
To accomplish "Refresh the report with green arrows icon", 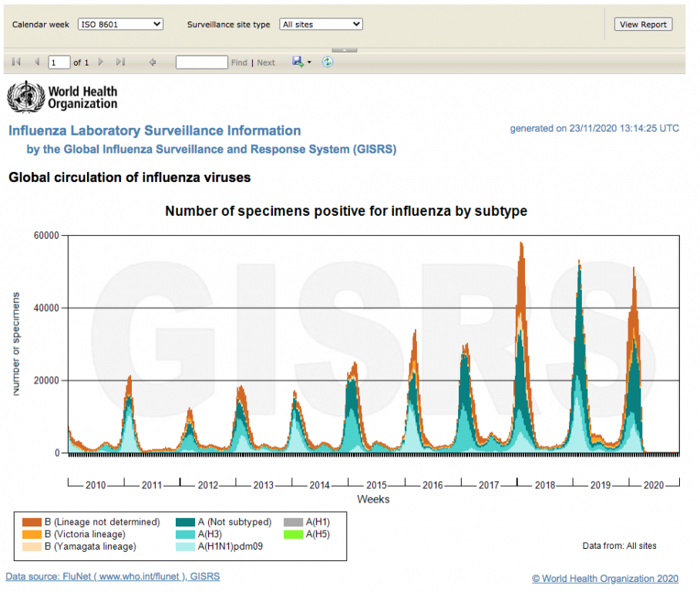I will pos(327,62).
